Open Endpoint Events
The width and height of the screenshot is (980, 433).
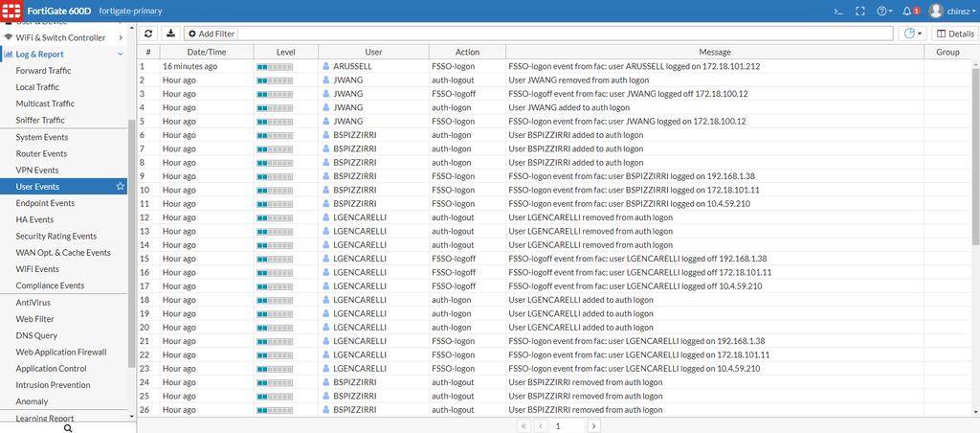point(45,203)
